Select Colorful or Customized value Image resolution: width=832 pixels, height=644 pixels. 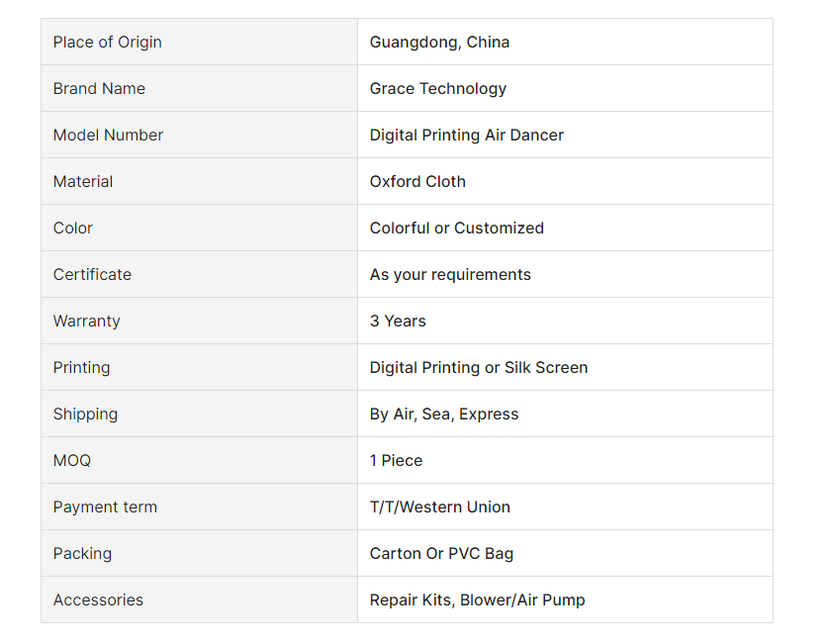tap(457, 229)
